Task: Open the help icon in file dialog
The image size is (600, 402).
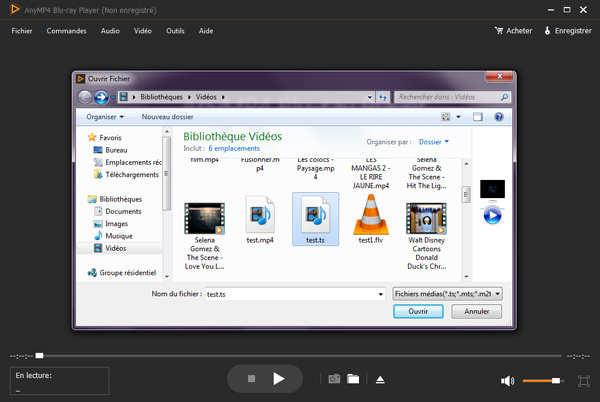Action: [497, 117]
